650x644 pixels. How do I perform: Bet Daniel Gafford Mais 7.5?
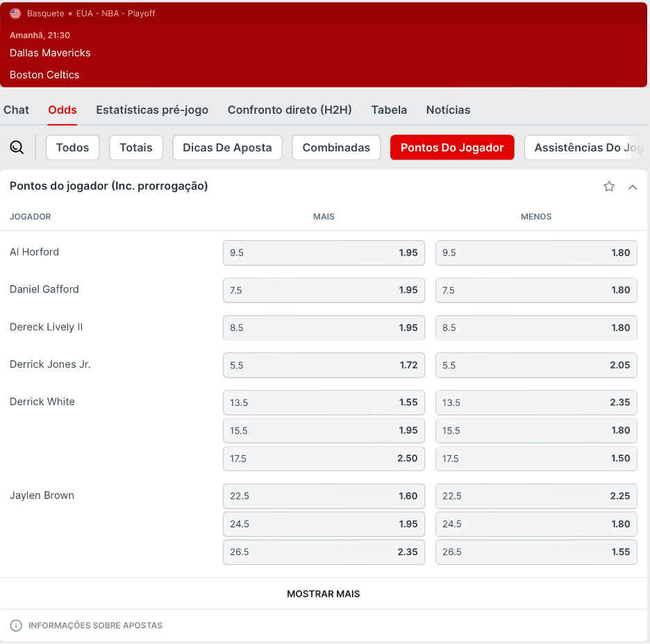pyautogui.click(x=324, y=290)
